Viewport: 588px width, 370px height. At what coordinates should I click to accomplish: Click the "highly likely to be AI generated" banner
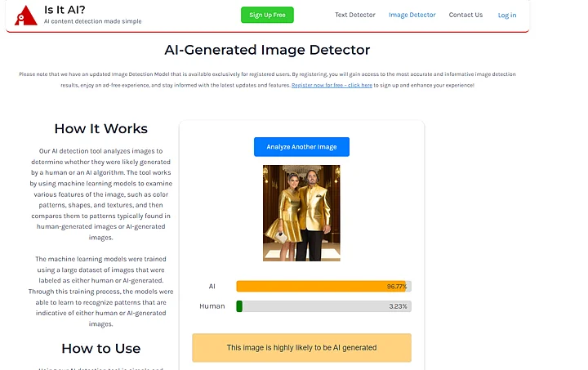coord(301,347)
